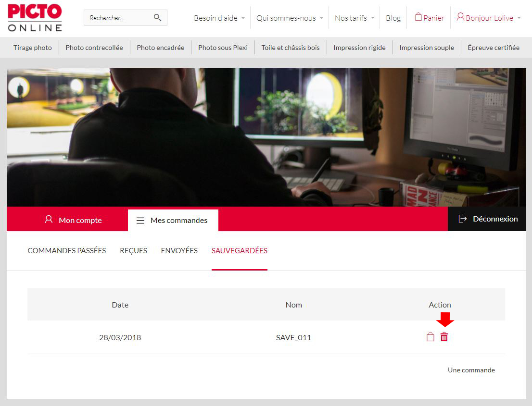Select the Mes commandes tab

173,220
